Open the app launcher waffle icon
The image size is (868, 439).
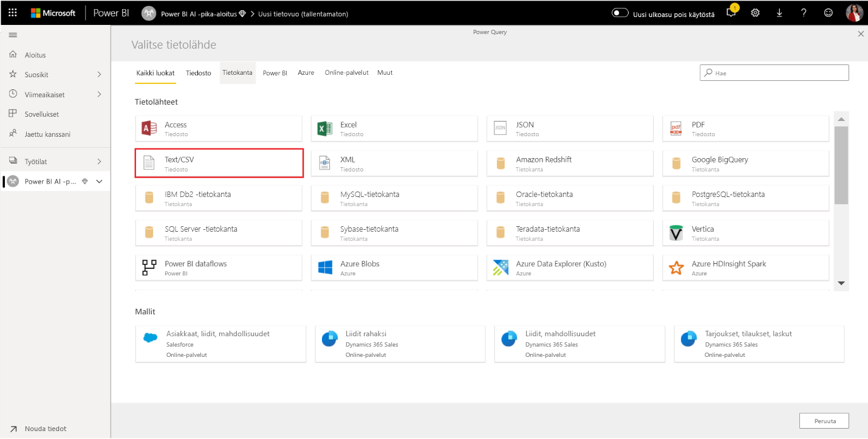[x=13, y=13]
